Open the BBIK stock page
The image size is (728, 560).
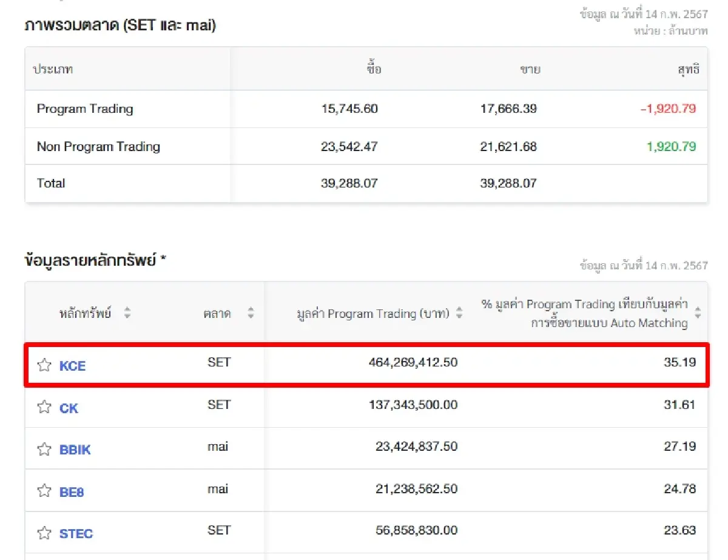[x=75, y=450]
